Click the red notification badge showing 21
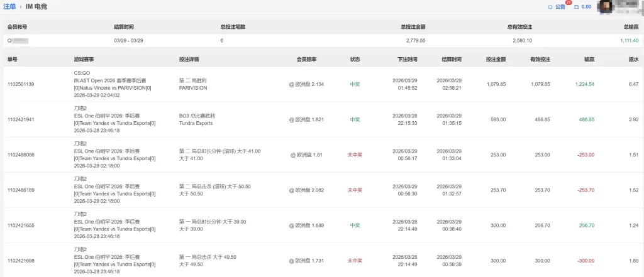The width and height of the screenshot is (644, 277). (x=569, y=3)
